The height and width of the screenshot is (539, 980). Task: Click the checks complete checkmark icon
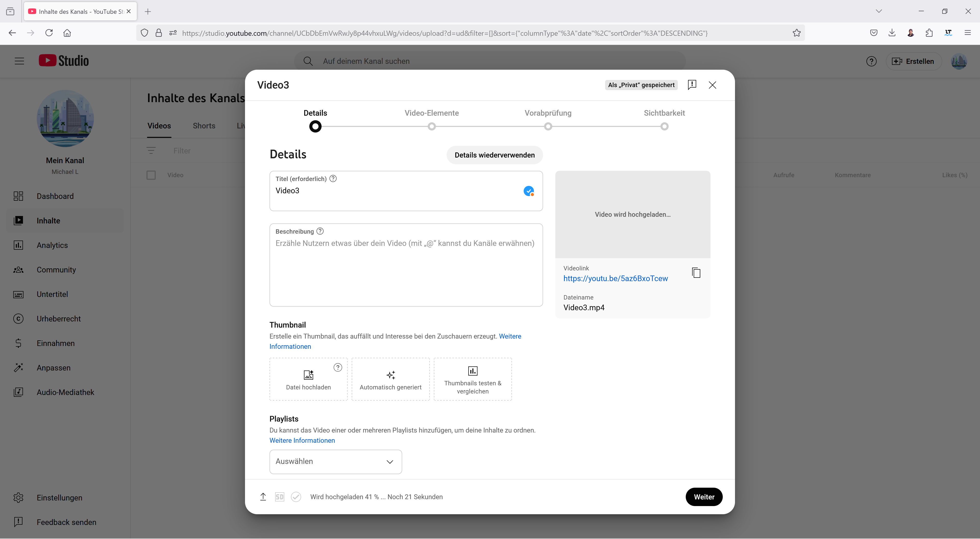pos(296,497)
